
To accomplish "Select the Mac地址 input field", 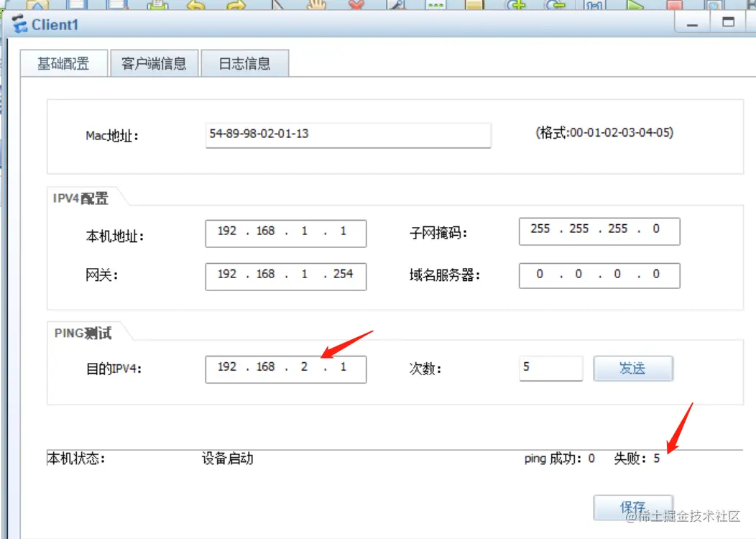I will pos(348,135).
